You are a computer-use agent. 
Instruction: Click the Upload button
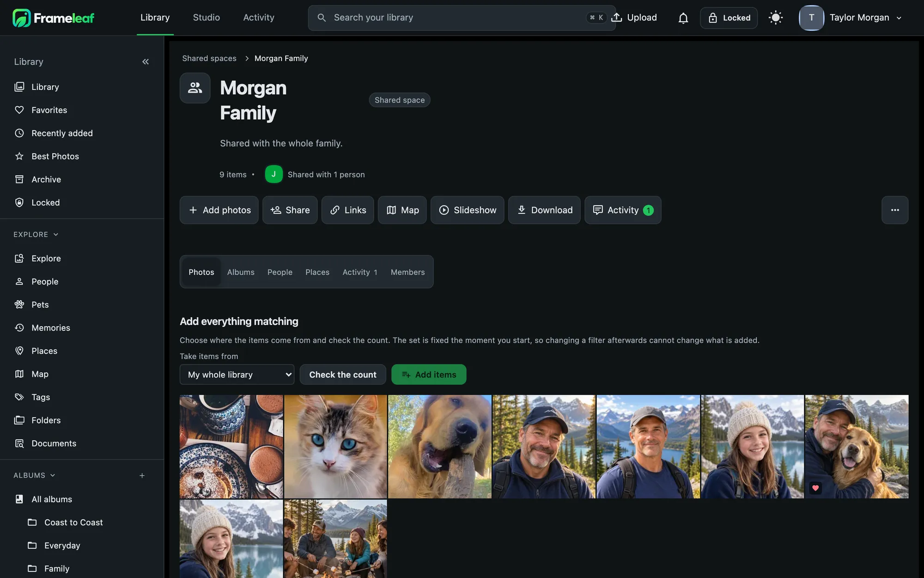click(634, 18)
